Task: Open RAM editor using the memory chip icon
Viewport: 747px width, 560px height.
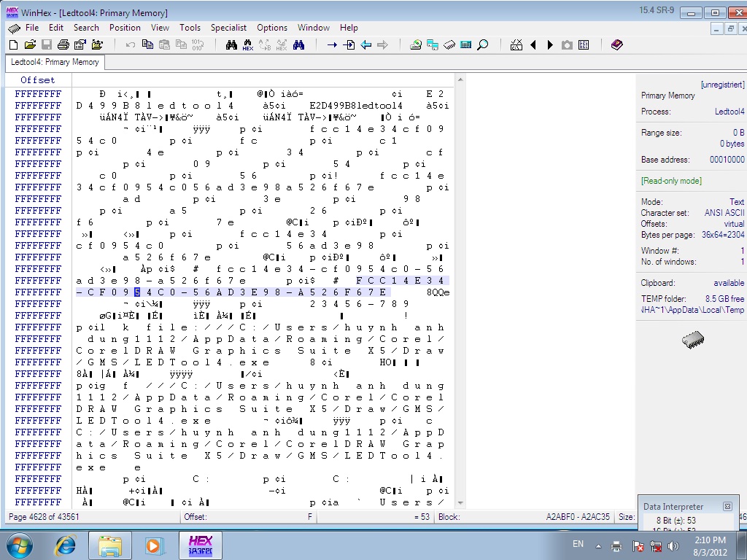Action: pyautogui.click(x=449, y=44)
